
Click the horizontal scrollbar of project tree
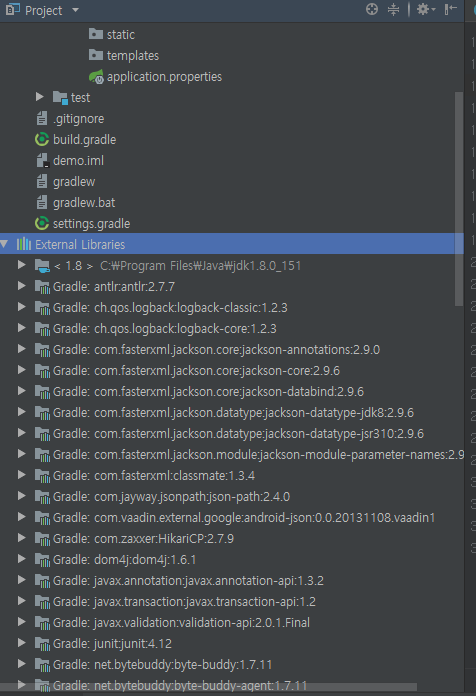tap(209, 687)
